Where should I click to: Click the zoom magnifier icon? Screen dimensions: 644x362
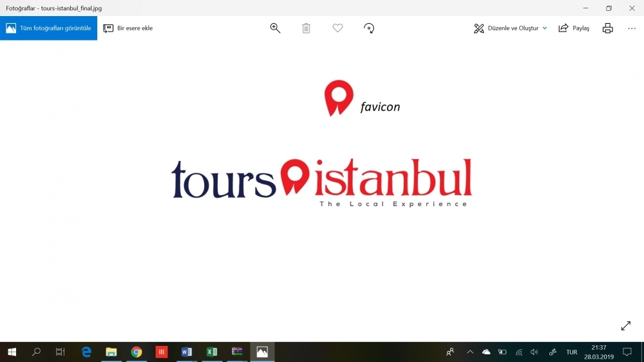[275, 28]
